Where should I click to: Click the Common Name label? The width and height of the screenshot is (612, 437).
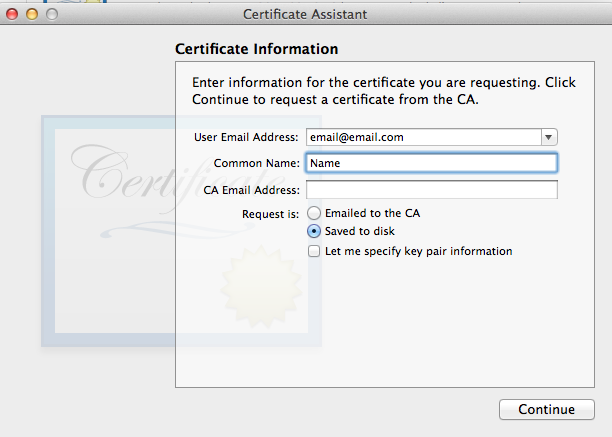pyautogui.click(x=256, y=163)
